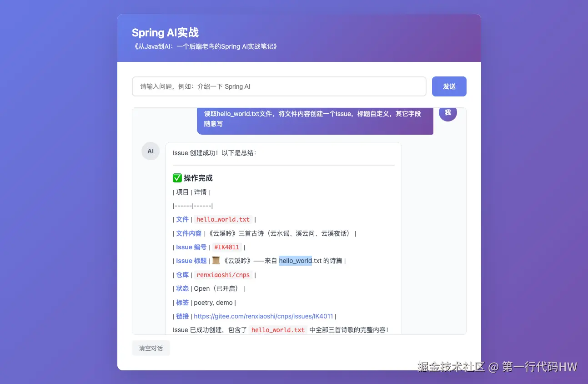Click the scroll emoji in the Issue 标题 row
This screenshot has height=384, width=588.
click(x=216, y=261)
